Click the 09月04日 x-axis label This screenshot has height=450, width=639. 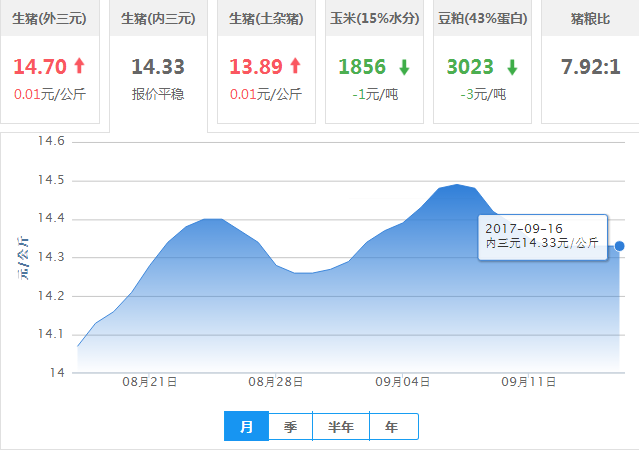[x=403, y=382]
